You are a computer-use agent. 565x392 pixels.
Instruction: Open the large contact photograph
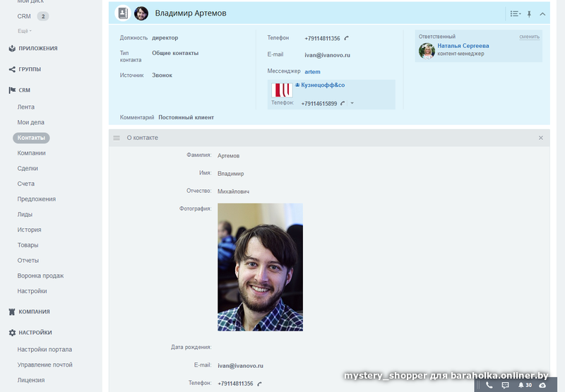click(260, 267)
